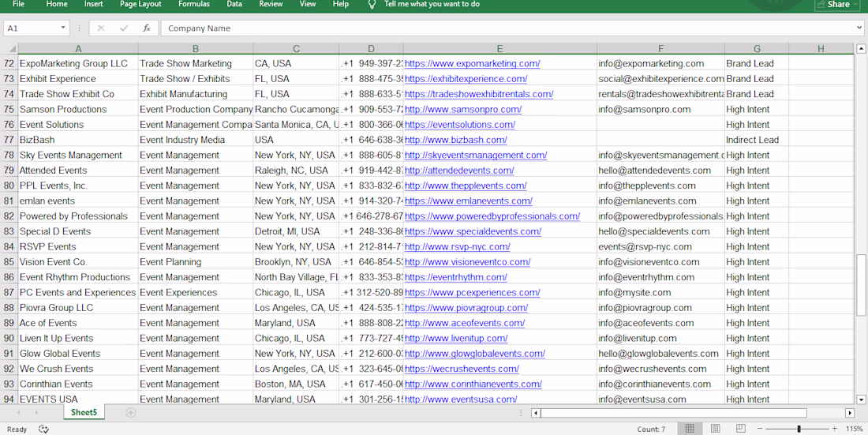Select the Sheet5 worksheet tab

click(x=84, y=412)
